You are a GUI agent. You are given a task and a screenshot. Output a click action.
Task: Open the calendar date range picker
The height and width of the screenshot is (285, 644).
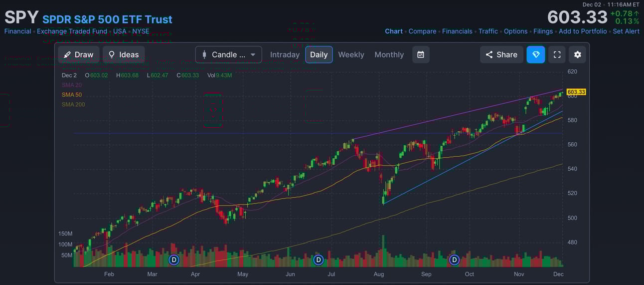(x=421, y=54)
